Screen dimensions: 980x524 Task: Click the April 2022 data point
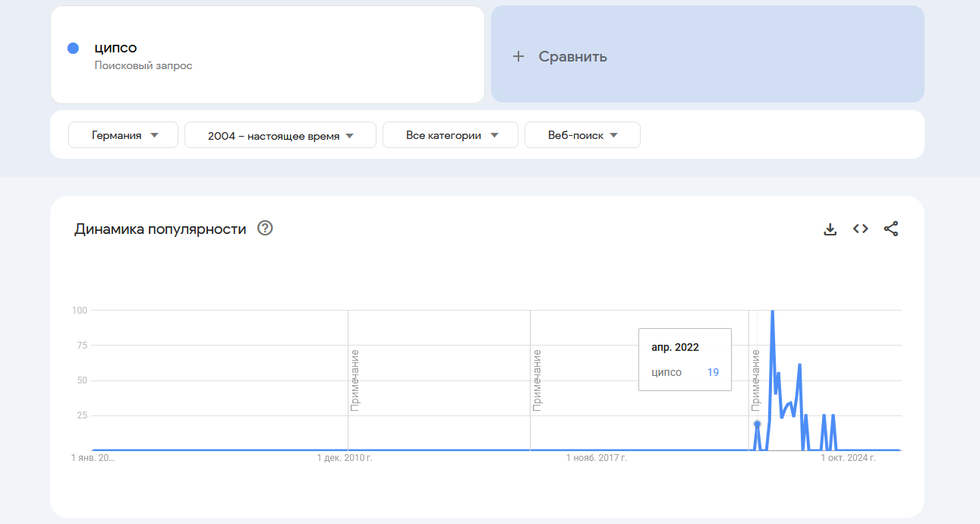pyautogui.click(x=757, y=424)
